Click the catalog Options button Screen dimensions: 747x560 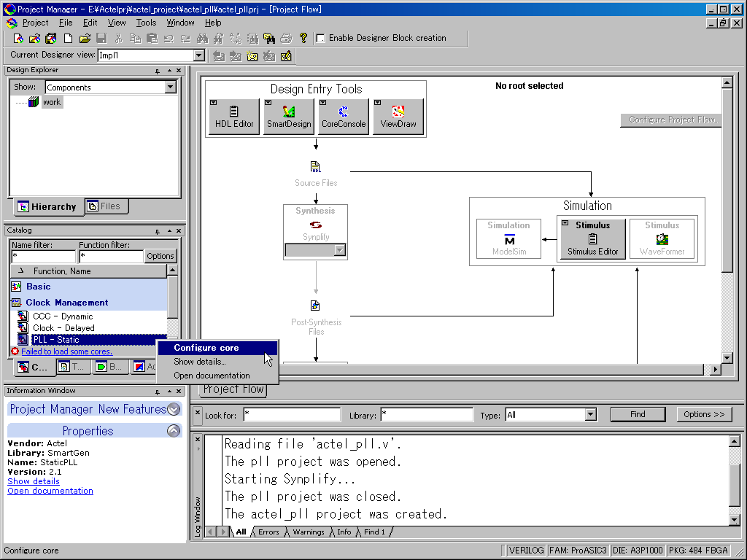(x=160, y=256)
